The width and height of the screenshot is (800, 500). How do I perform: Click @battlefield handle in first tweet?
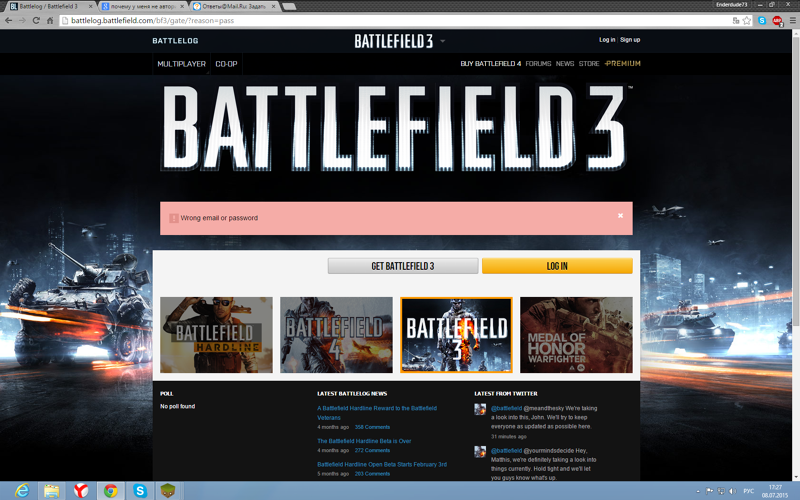[x=506, y=408]
